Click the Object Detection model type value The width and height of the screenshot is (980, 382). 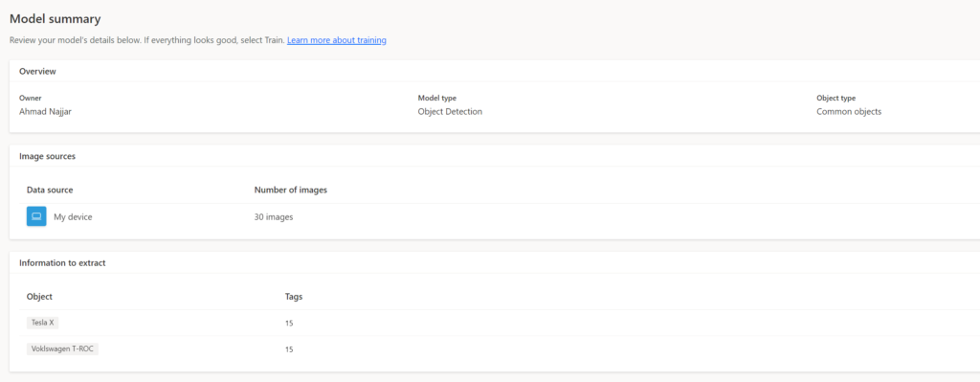coord(450,111)
